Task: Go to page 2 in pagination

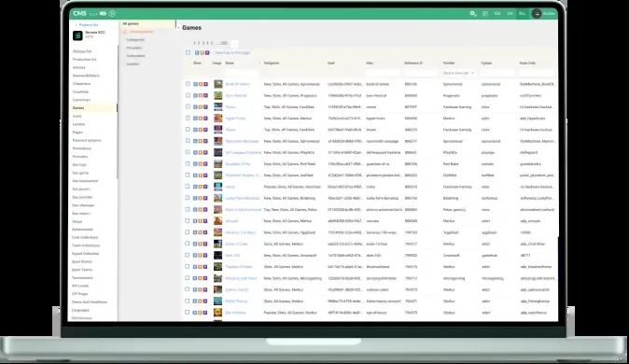Action: (199, 43)
